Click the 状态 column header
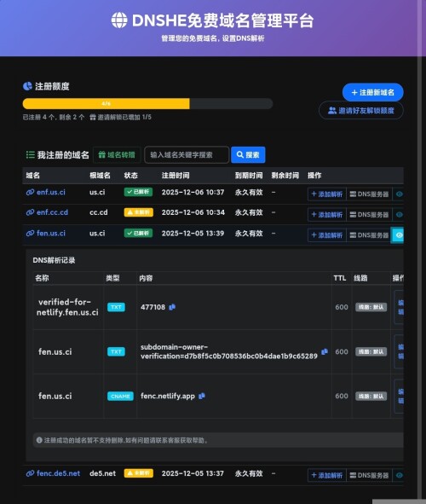This screenshot has width=426, height=504. pos(130,176)
